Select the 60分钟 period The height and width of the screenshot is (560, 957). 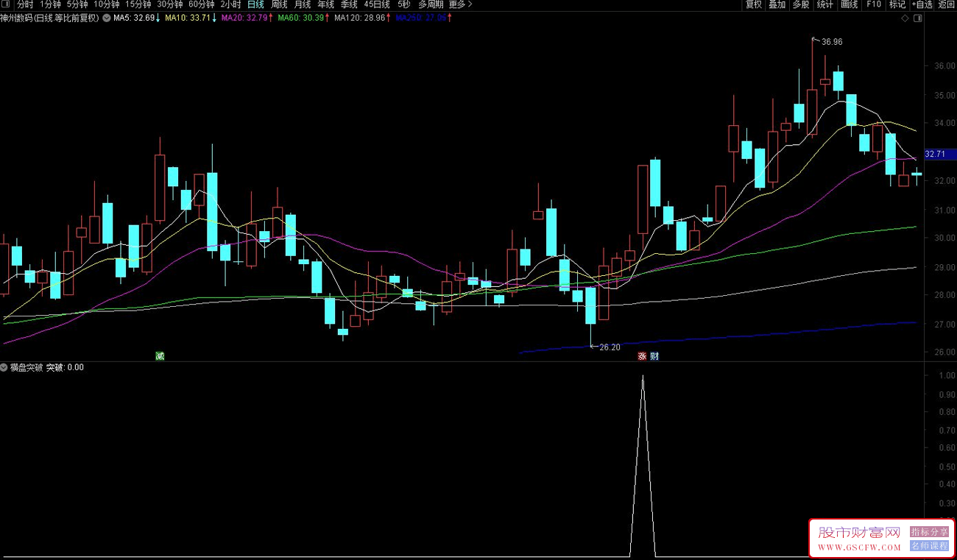pyautogui.click(x=201, y=4)
